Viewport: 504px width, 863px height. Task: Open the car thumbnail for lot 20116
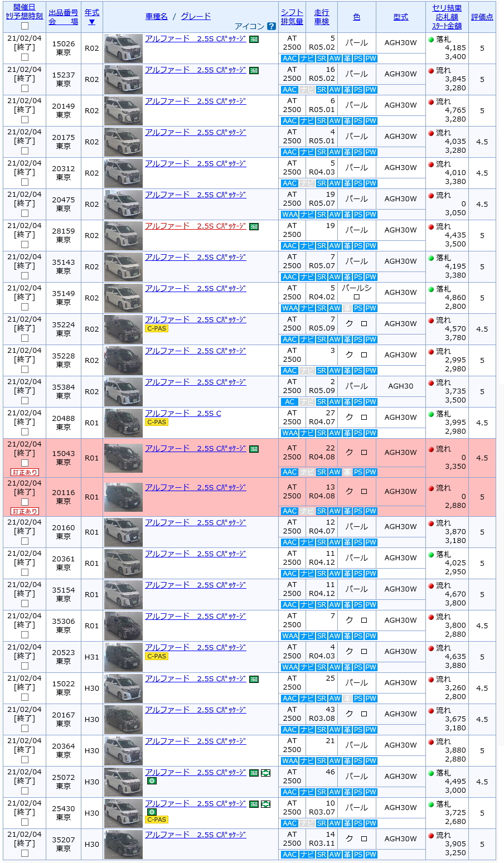123,497
